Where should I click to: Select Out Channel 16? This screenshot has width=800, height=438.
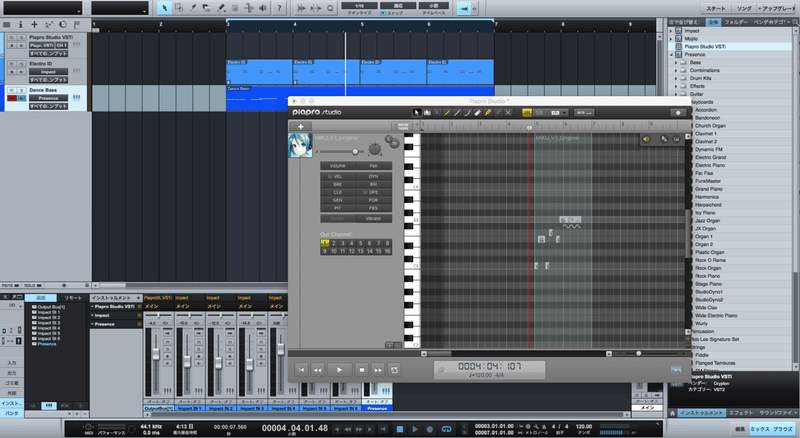coord(387,251)
